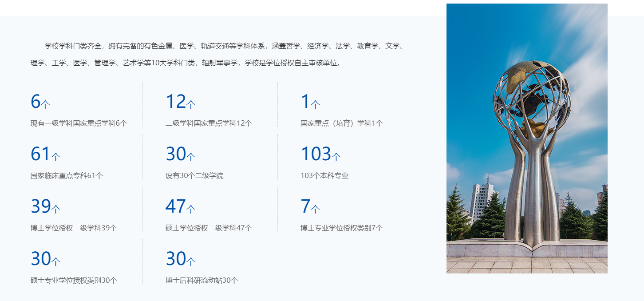Screen dimensions: 644x301
Task: Select text '硕士学位授权一级学科47个'
Action: tap(209, 228)
